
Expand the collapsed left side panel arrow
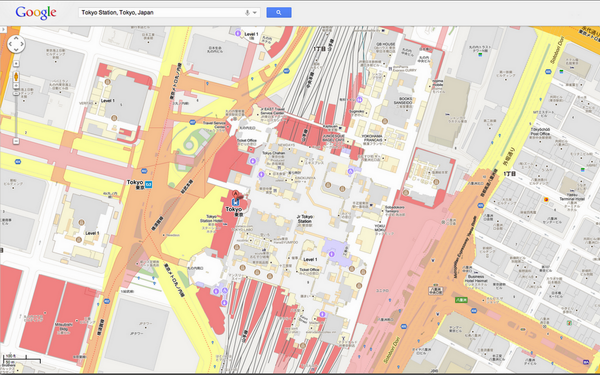[3, 29]
